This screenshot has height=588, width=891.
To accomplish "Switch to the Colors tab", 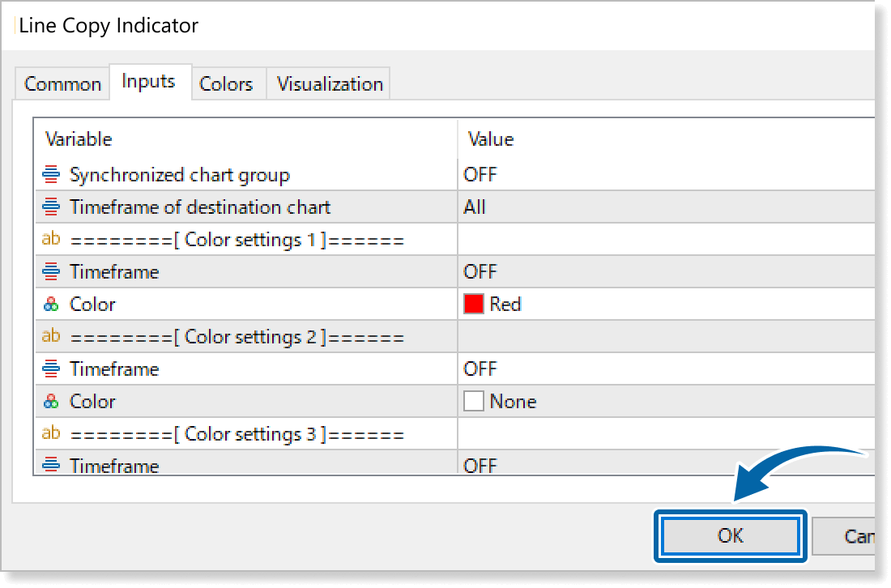I will click(226, 84).
